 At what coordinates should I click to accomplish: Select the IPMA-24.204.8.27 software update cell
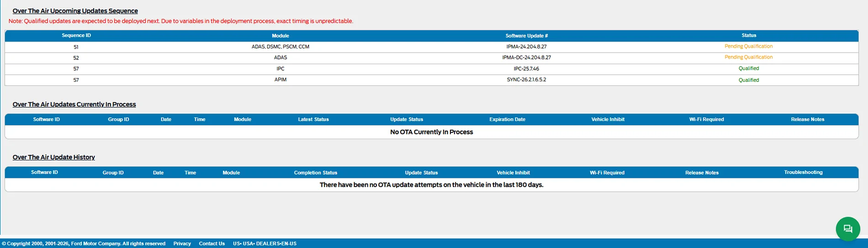tap(526, 47)
